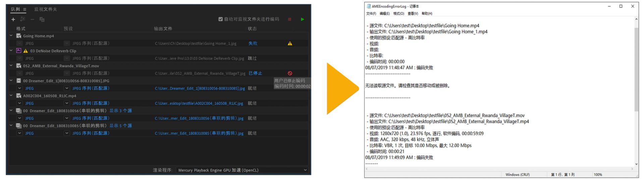Open the renderer Mercury Playback Engine dropdown

pyautogui.click(x=241, y=170)
